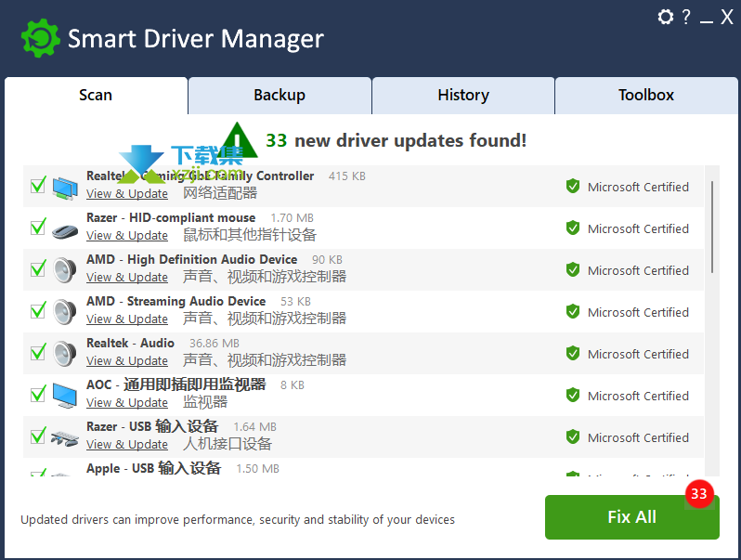This screenshot has height=560, width=741.
Task: Click the mouse icon for Razer HID-compliant mouse
Action: (x=65, y=231)
